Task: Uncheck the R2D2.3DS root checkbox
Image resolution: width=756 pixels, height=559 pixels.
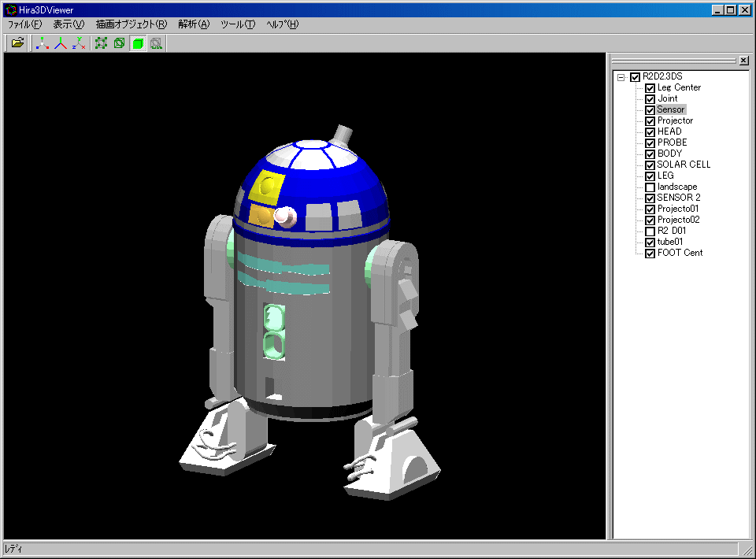Action: 635,77
